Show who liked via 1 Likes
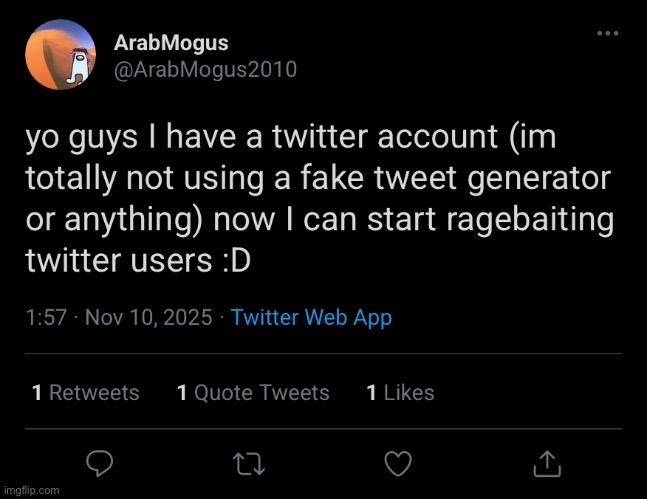 (400, 393)
